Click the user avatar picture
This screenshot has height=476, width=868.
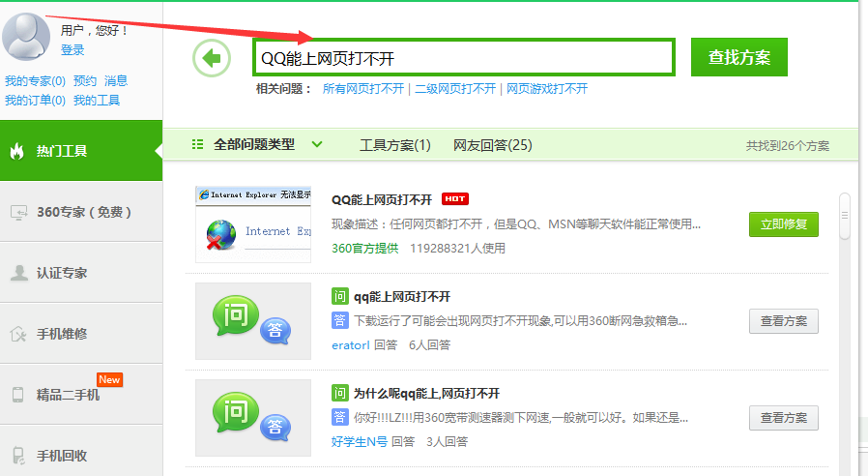[x=26, y=37]
